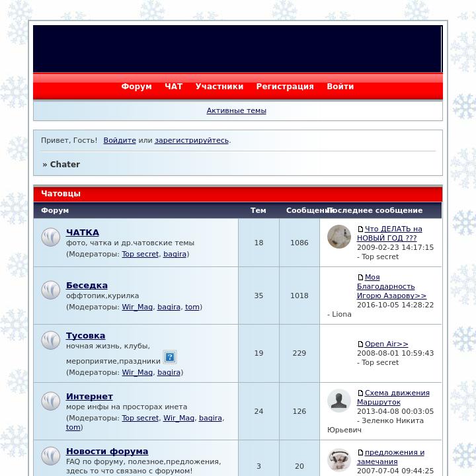Open the 'Open Air>>' topic
Viewport: 476px width, 476px height.
click(387, 344)
